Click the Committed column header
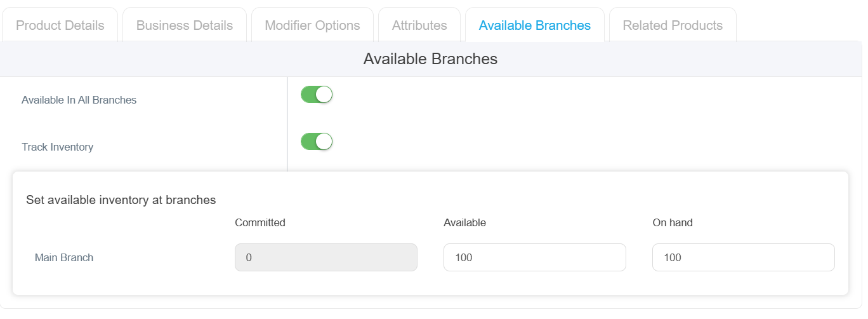 point(260,222)
